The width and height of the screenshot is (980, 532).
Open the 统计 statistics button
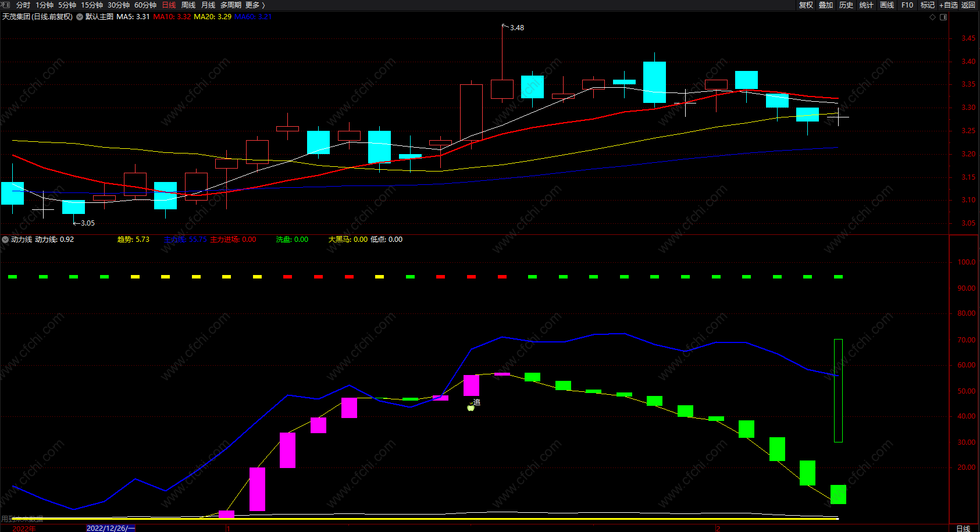coord(867,5)
